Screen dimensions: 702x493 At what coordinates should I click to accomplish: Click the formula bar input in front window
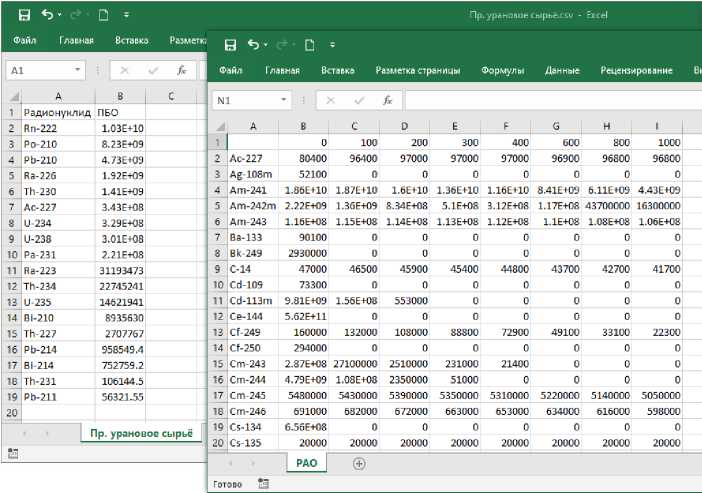550,101
